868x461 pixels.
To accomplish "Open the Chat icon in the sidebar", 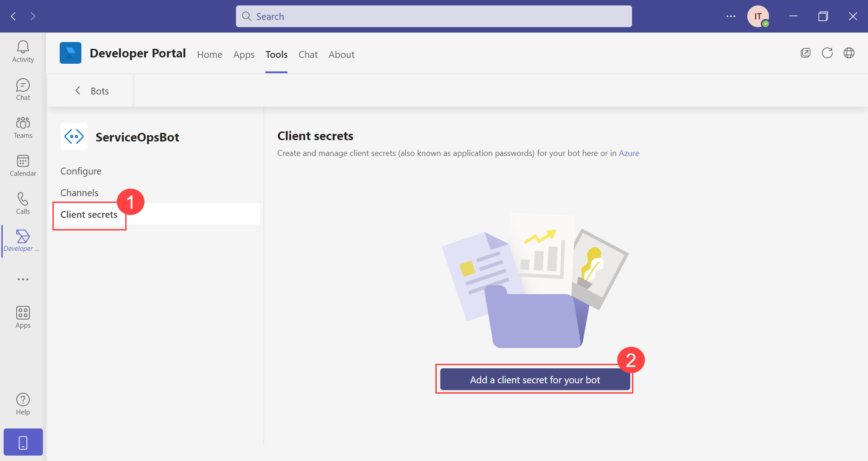I will pyautogui.click(x=23, y=89).
